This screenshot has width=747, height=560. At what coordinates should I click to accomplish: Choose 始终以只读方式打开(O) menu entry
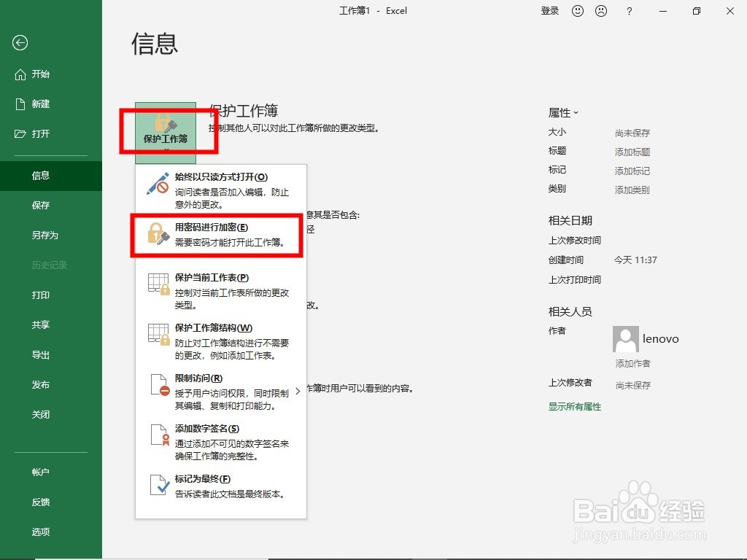[x=221, y=190]
